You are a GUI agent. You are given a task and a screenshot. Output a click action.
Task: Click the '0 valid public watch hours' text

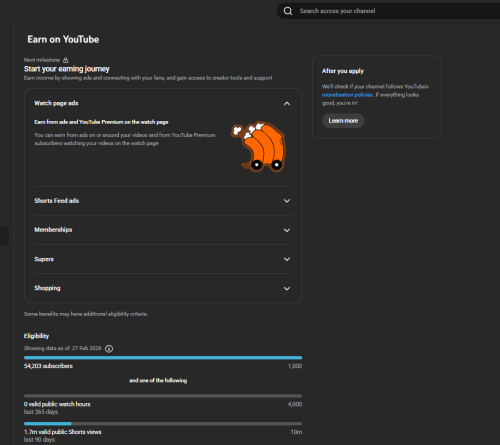click(x=57, y=404)
